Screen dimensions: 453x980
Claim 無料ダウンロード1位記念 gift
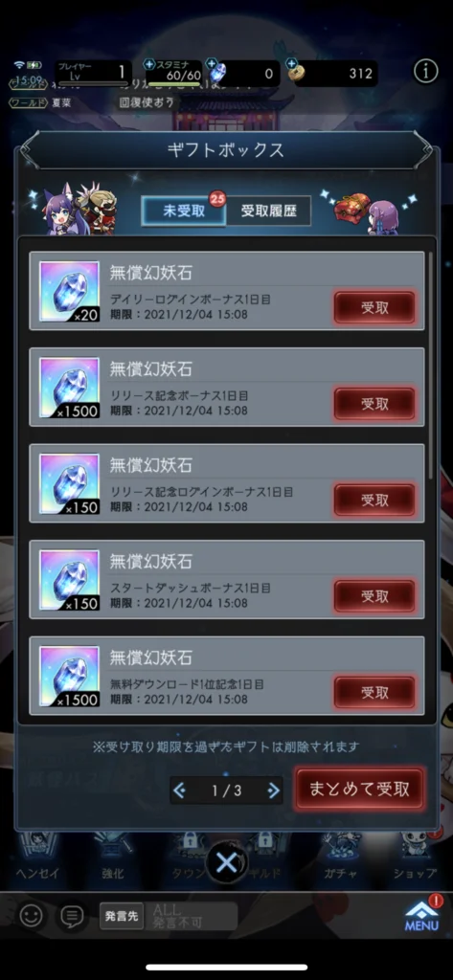click(374, 692)
